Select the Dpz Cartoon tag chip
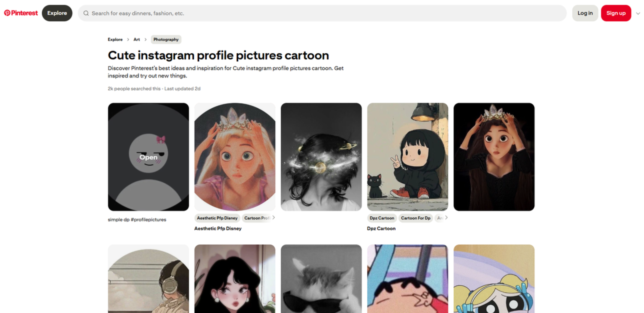This screenshot has width=644, height=313. (382, 218)
